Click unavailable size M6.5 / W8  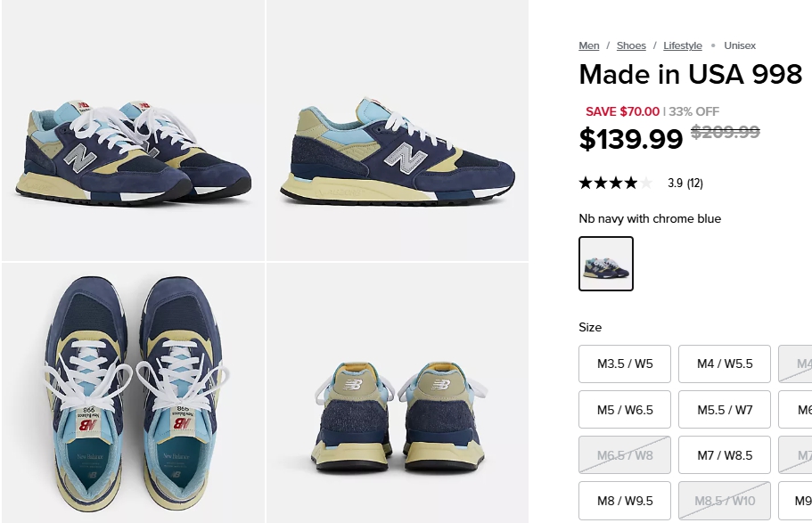point(625,455)
